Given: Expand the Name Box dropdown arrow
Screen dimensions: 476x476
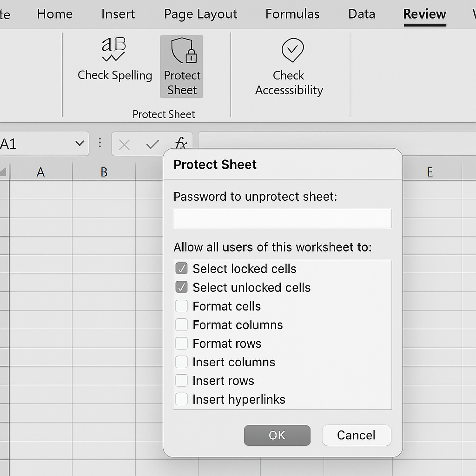Looking at the screenshot, I should click(79, 144).
